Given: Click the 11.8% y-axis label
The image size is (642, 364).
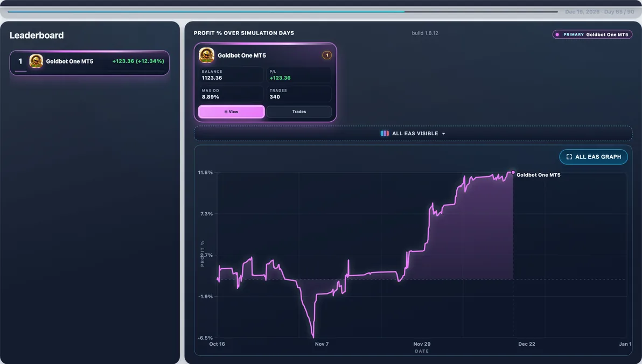Looking at the screenshot, I should [x=205, y=172].
